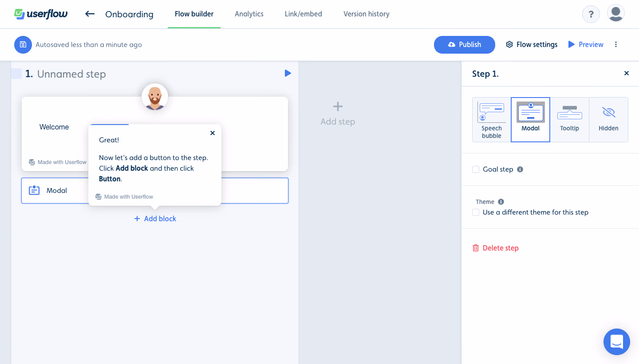Play step 1 with the triangle icon

pyautogui.click(x=288, y=73)
